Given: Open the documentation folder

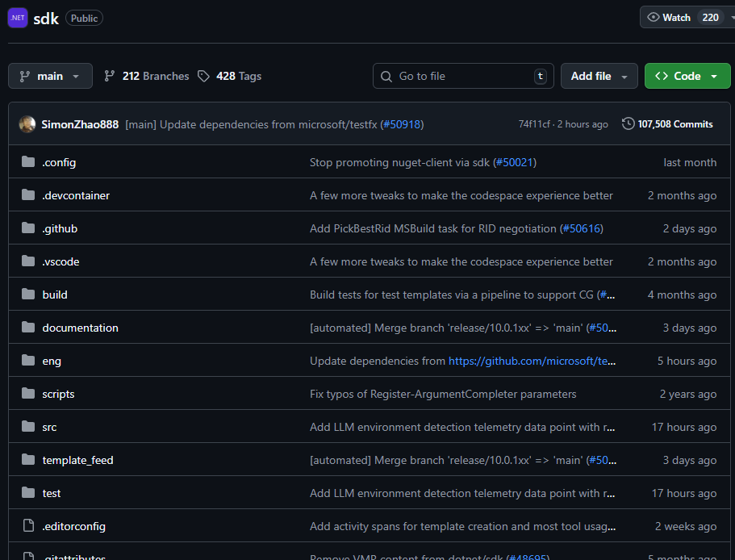Looking at the screenshot, I should click(80, 328).
